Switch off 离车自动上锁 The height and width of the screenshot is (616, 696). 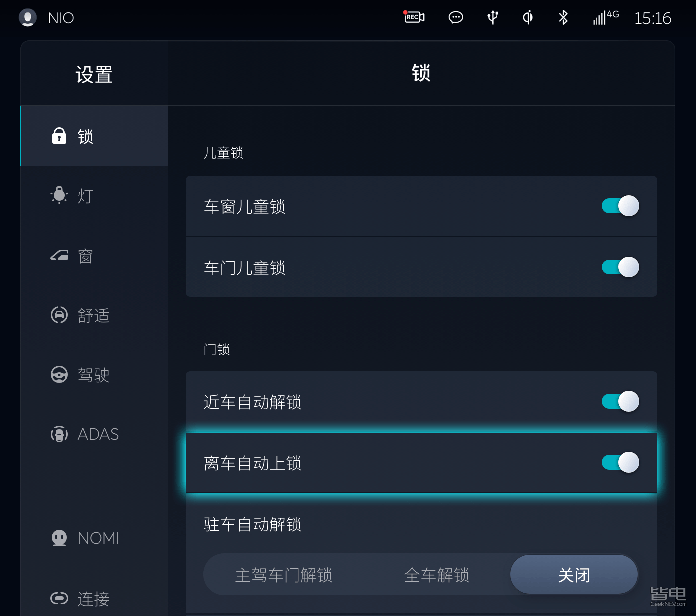pos(620,462)
